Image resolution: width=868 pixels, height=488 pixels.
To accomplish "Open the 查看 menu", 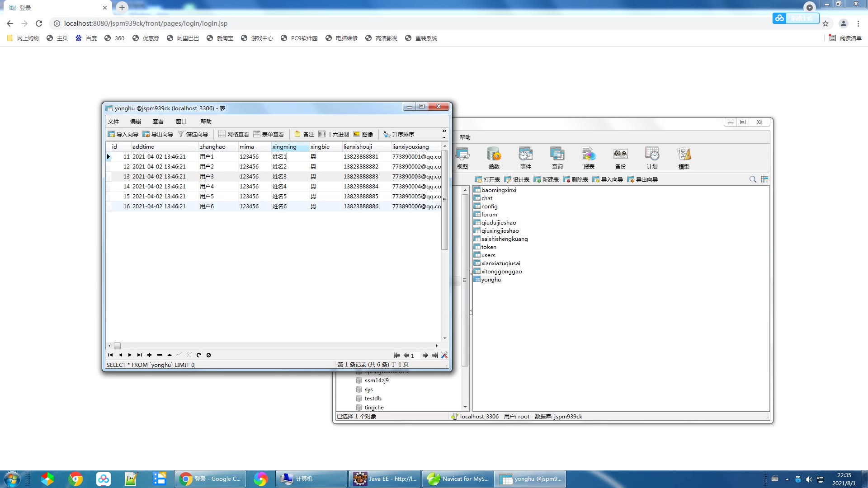I will [x=158, y=121].
